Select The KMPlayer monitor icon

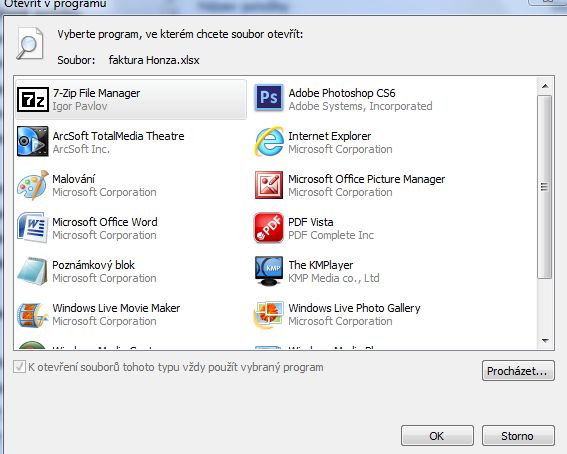tap(269, 271)
